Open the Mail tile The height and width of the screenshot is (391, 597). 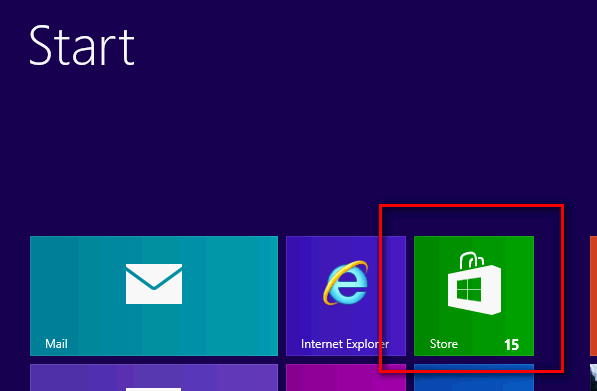click(x=154, y=296)
